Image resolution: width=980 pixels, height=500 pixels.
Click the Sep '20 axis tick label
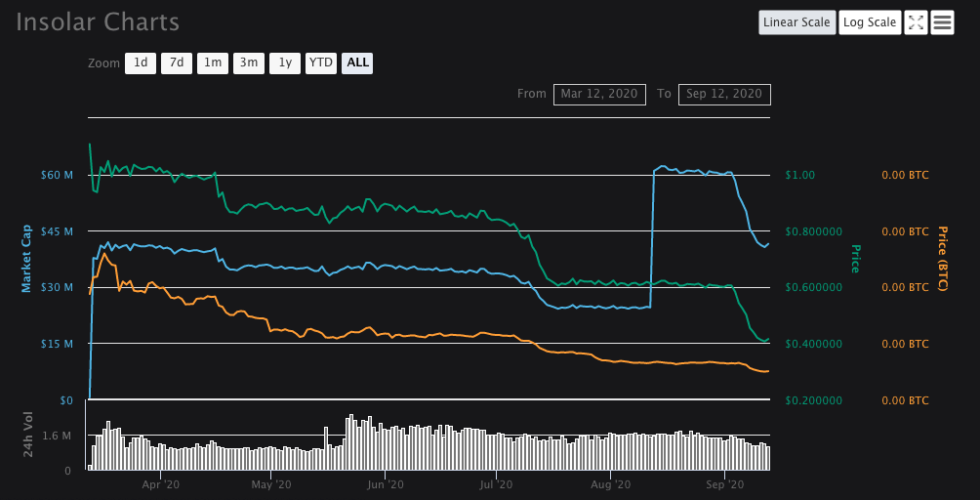(725, 484)
